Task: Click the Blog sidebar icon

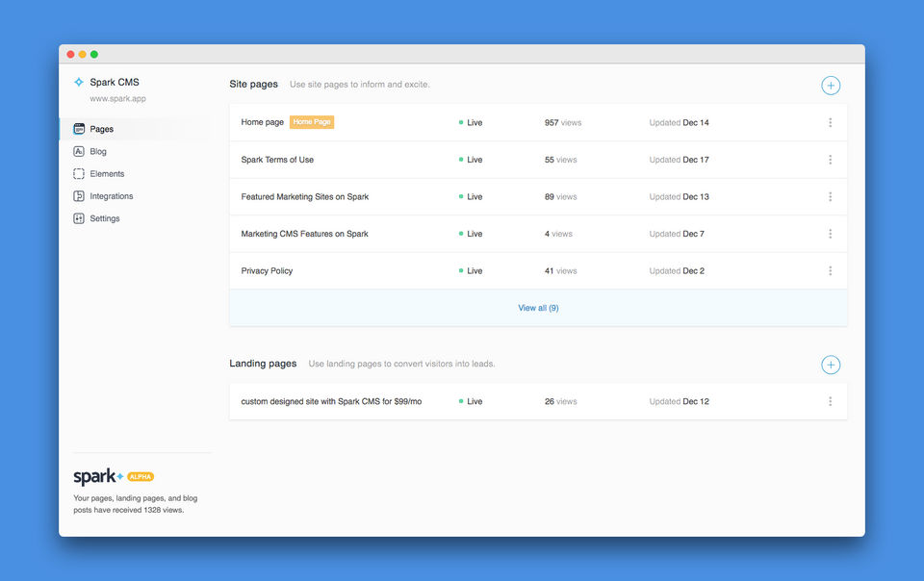Action: (78, 151)
